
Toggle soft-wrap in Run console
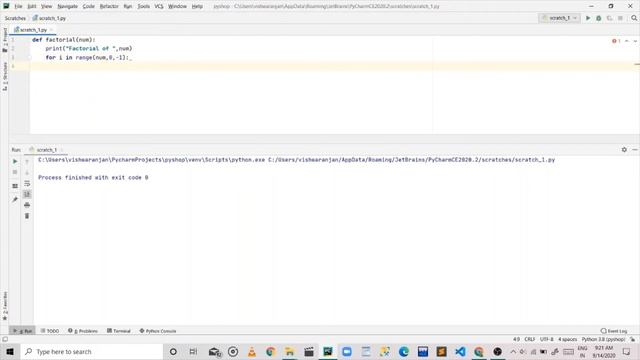tap(27, 183)
